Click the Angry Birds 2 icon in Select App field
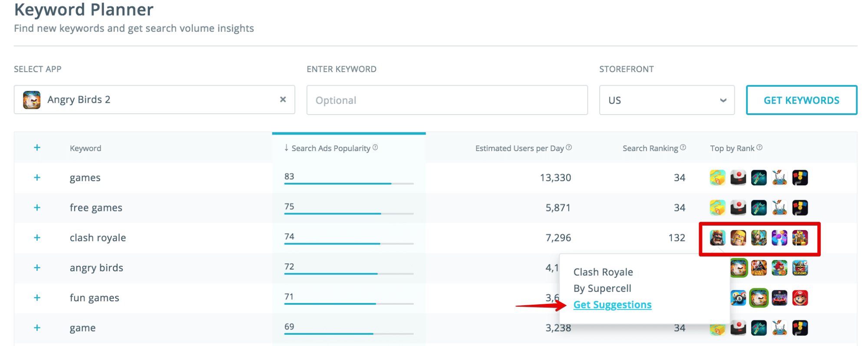The width and height of the screenshot is (868, 346). [32, 100]
